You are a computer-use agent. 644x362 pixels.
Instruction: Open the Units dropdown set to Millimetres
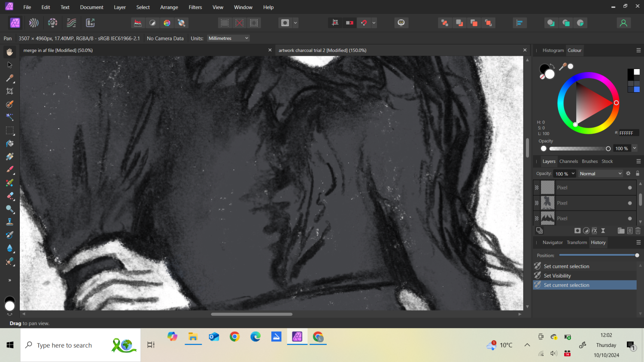pos(228,38)
